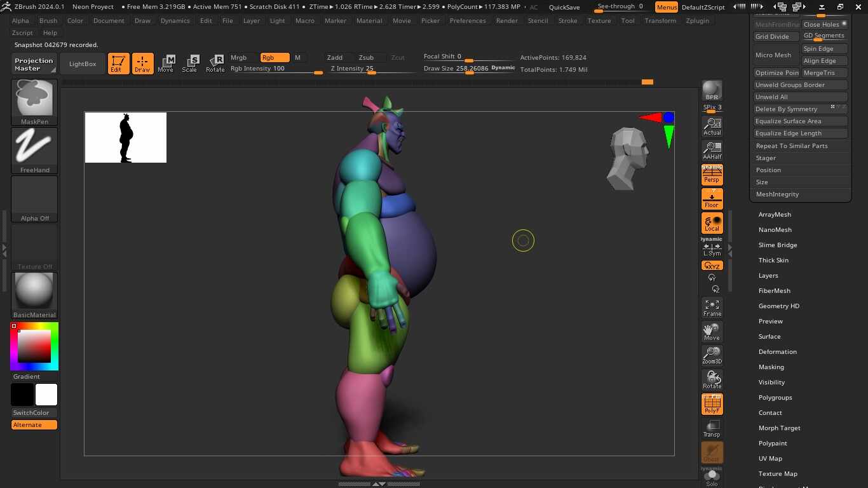
Task: Click the Zoom3D navigation icon
Action: point(711,355)
